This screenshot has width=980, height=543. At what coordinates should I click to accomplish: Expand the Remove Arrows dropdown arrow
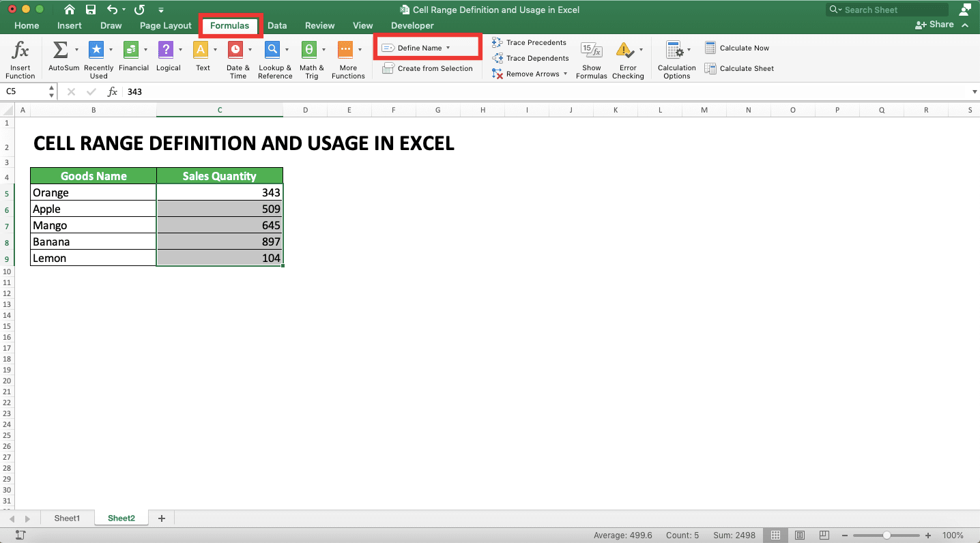pos(565,74)
